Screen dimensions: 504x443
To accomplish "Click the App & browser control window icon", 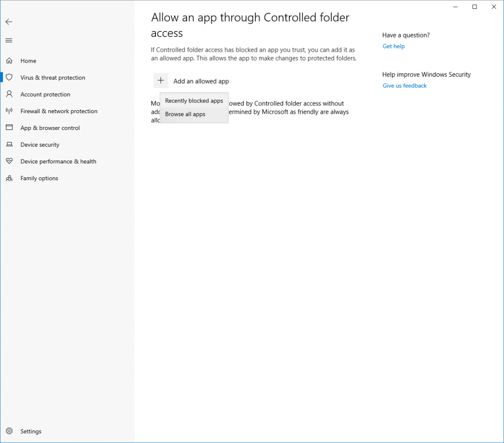I will (9, 128).
